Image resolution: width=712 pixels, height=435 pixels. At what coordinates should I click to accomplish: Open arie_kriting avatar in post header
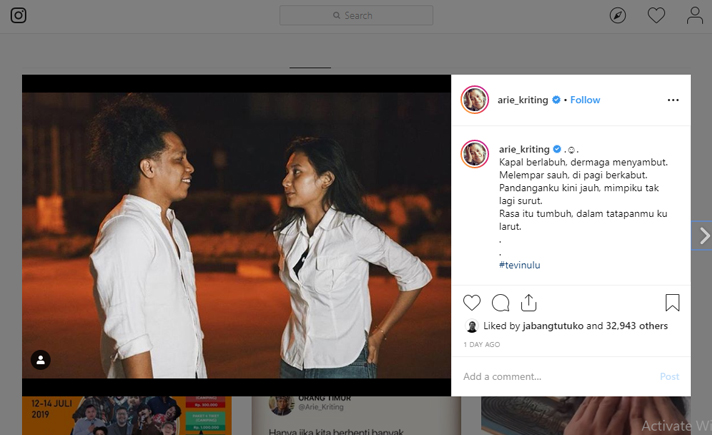coord(475,99)
